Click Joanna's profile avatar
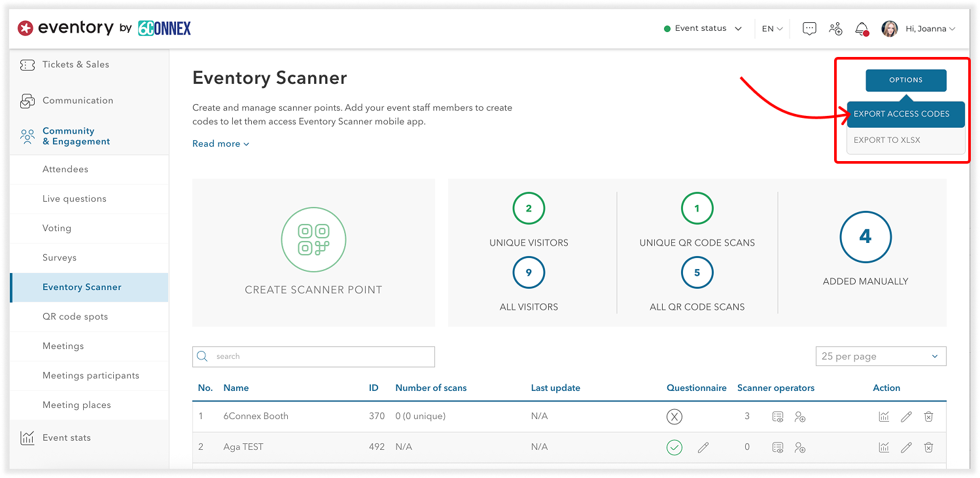 point(890,29)
